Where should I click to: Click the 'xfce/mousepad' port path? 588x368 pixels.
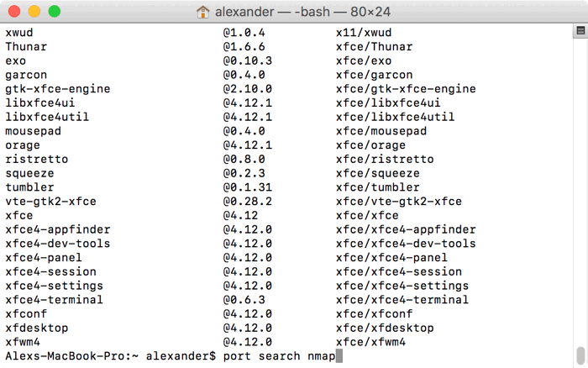[x=381, y=131]
